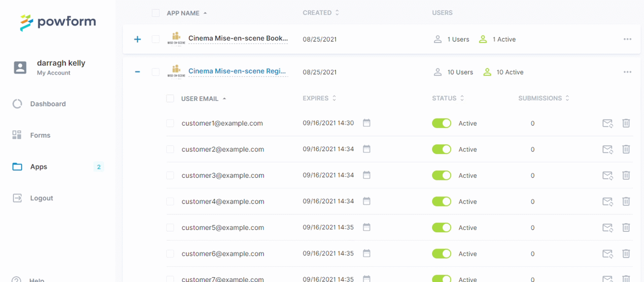Click Logout in the sidebar

click(33, 198)
